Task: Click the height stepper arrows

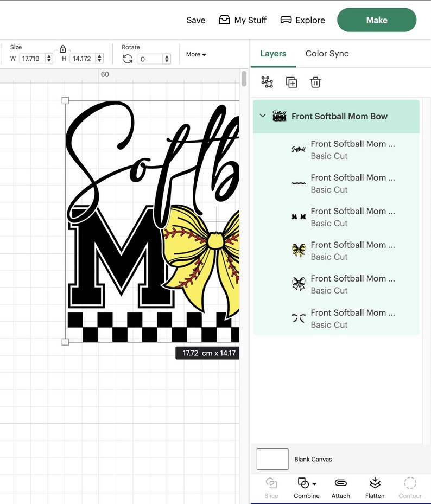Action: tap(99, 59)
